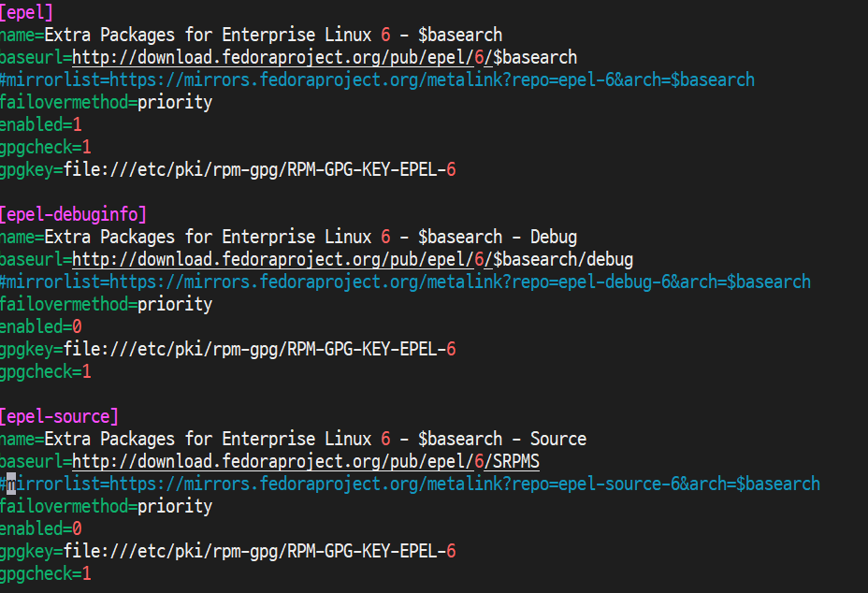Click gpgcheck=1 in the epel-debuginfo section

(x=46, y=371)
